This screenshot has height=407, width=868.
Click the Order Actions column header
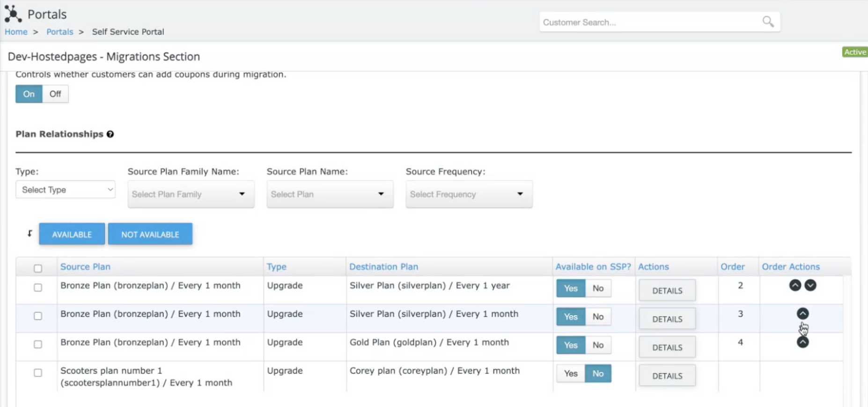[x=791, y=266]
